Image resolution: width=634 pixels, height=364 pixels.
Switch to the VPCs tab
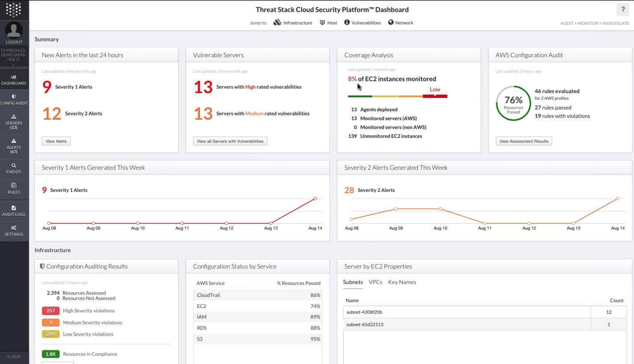point(375,282)
